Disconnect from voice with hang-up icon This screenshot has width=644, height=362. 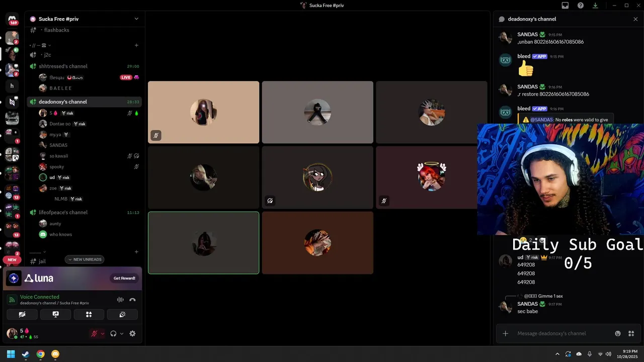pyautogui.click(x=132, y=300)
